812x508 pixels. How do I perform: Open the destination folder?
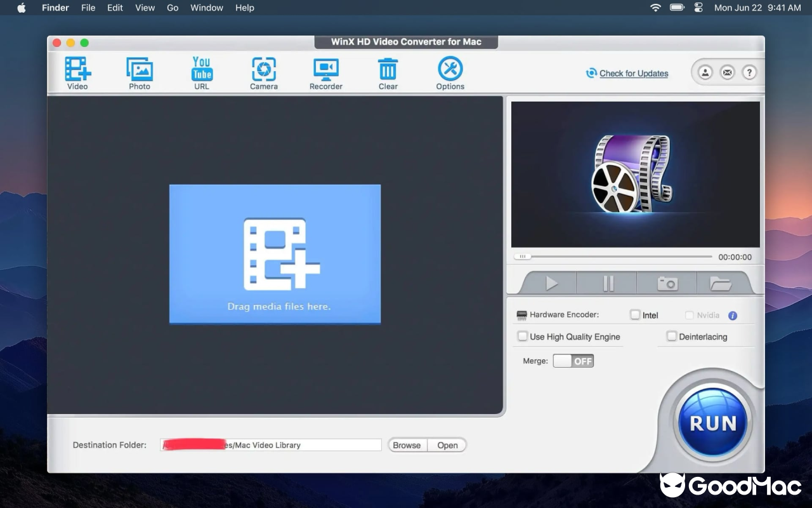(x=447, y=445)
